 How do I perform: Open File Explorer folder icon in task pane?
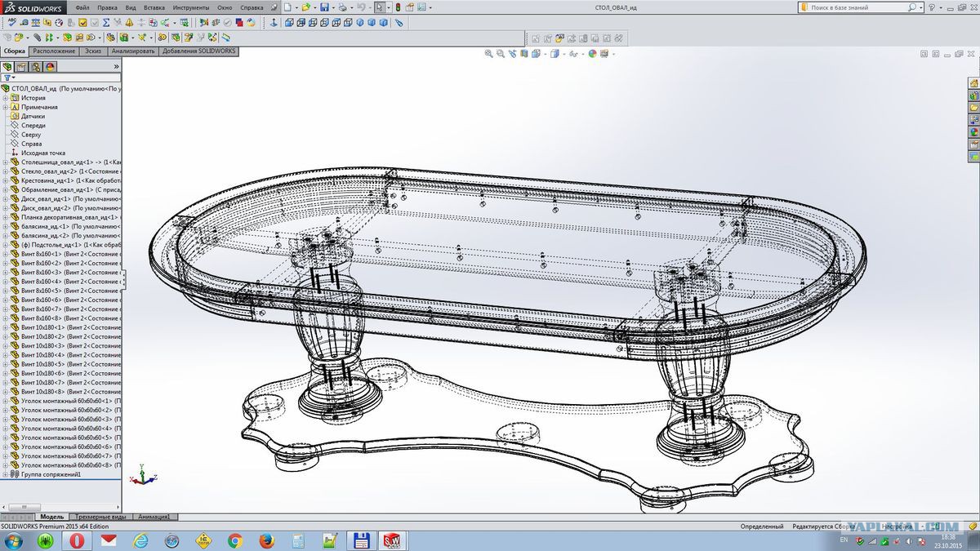pos(973,108)
